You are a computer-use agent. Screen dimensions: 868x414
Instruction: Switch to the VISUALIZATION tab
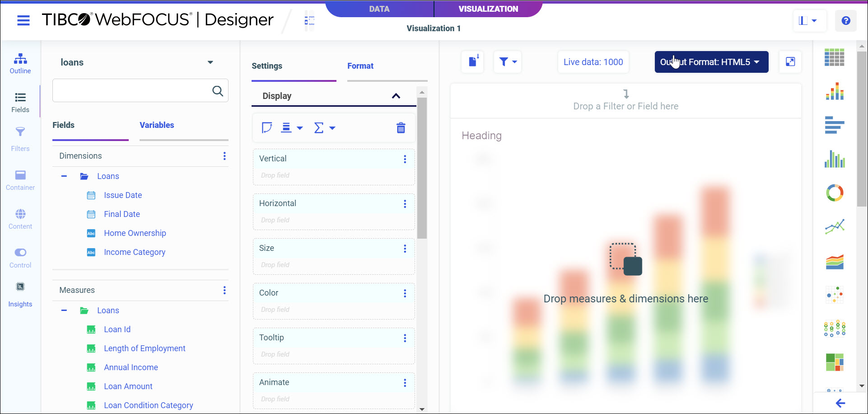click(x=488, y=9)
